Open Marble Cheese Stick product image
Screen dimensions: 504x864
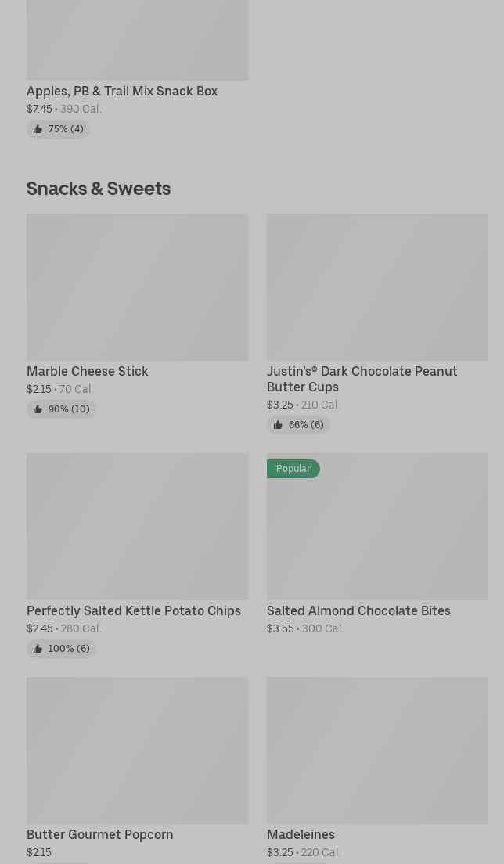[137, 287]
